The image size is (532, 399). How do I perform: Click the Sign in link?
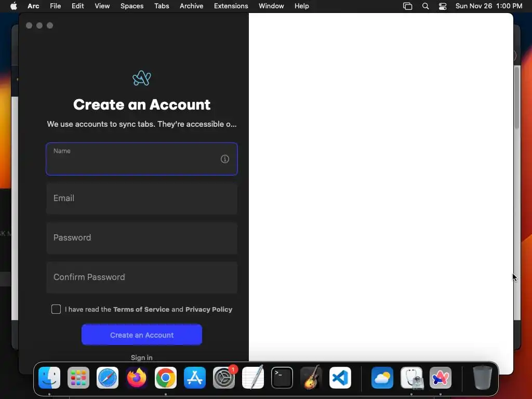[x=142, y=357]
